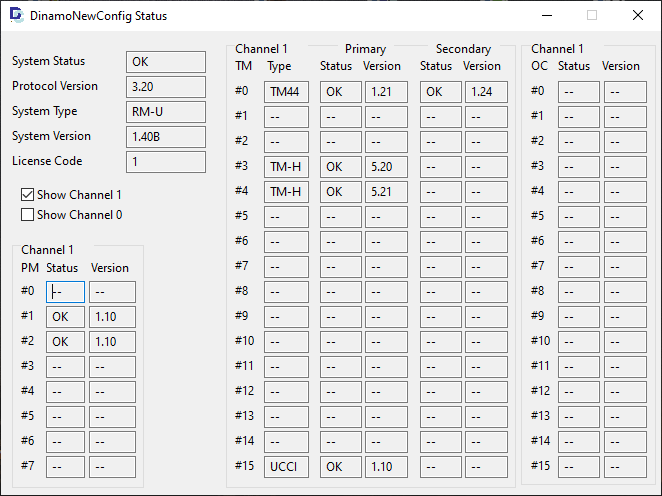
Task: Click the System Type field RM-U
Action: [x=165, y=112]
